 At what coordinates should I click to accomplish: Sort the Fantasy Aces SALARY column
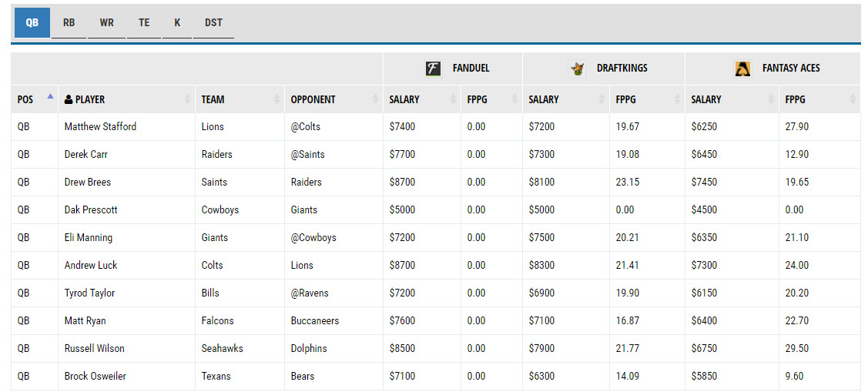771,99
